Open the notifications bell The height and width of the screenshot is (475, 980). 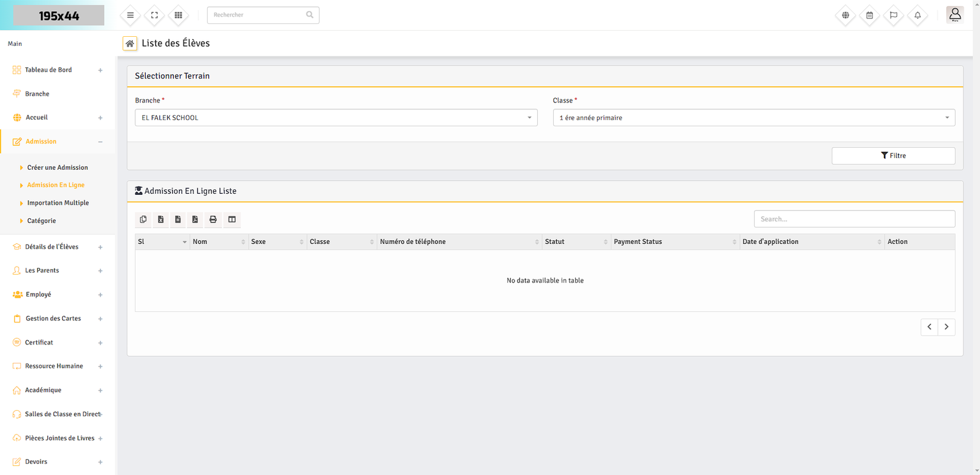pos(918,15)
